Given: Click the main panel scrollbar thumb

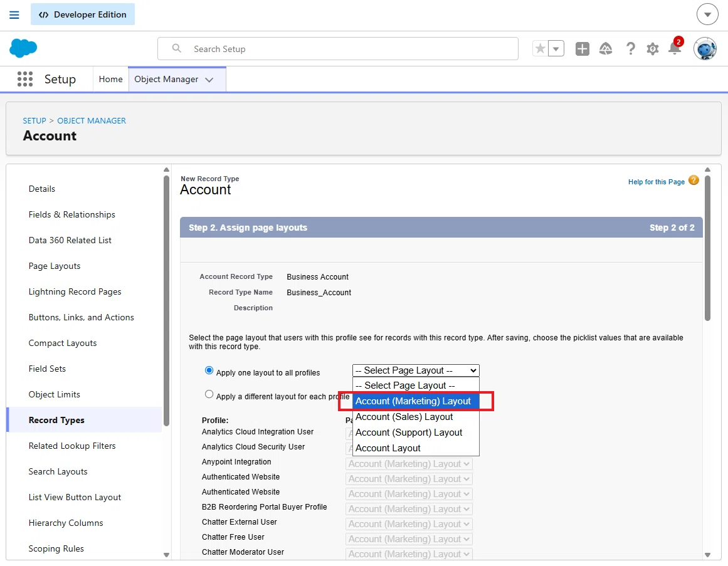Looking at the screenshot, I should tap(707, 248).
